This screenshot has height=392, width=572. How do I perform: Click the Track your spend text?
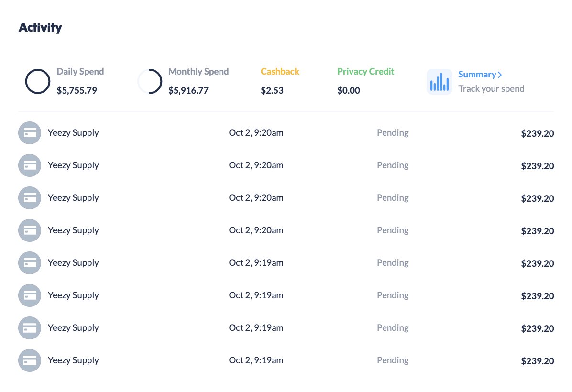(x=491, y=88)
